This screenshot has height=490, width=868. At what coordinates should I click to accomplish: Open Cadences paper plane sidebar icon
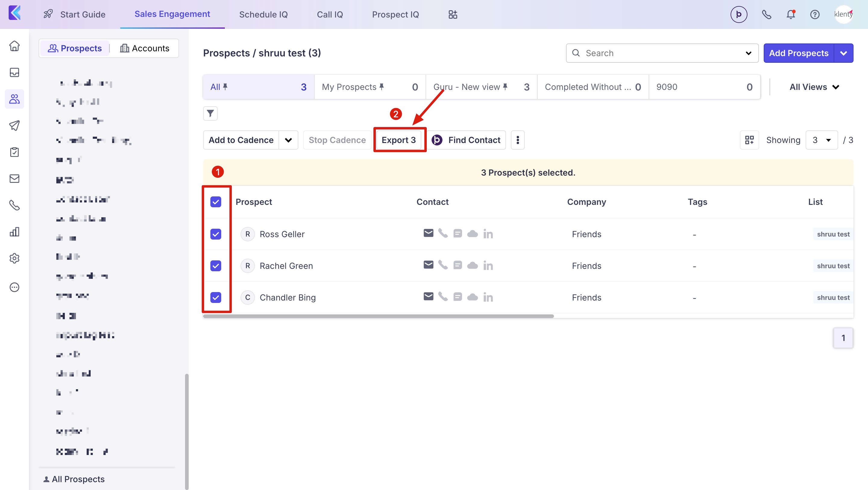click(14, 126)
